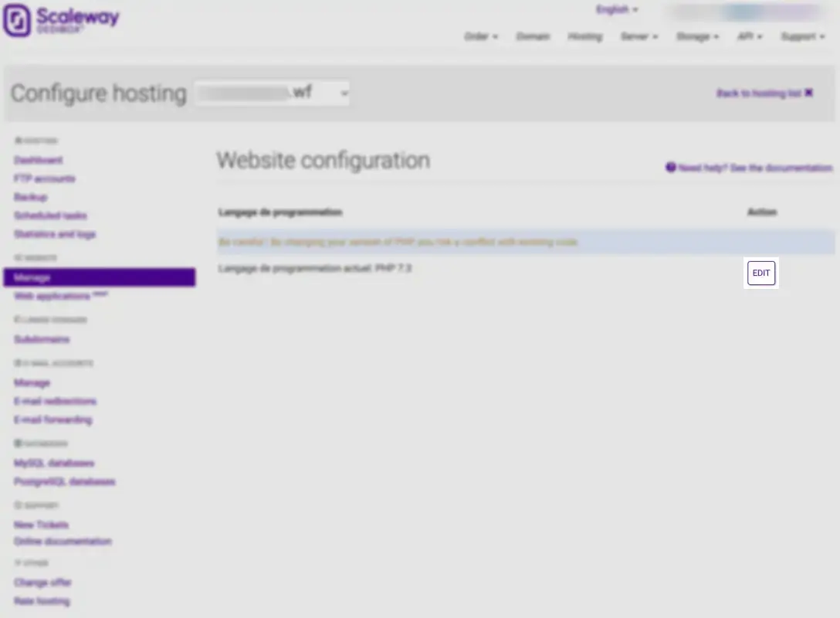The height and width of the screenshot is (618, 840).
Task: Open the hosting domain selector dropdown
Action: (x=271, y=93)
